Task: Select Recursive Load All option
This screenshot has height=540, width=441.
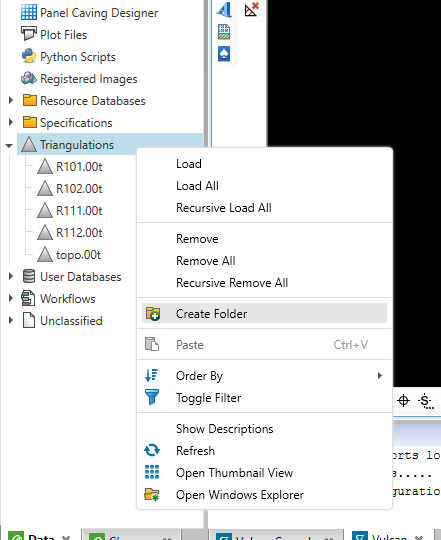Action: 264,208
